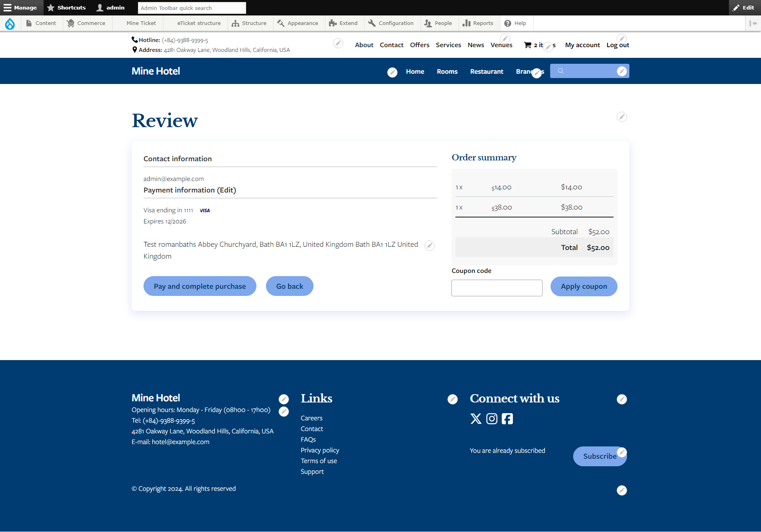Viewport: 761px width, 532px height.
Task: Toggle the Facebook icon in footer section
Action: tap(508, 418)
